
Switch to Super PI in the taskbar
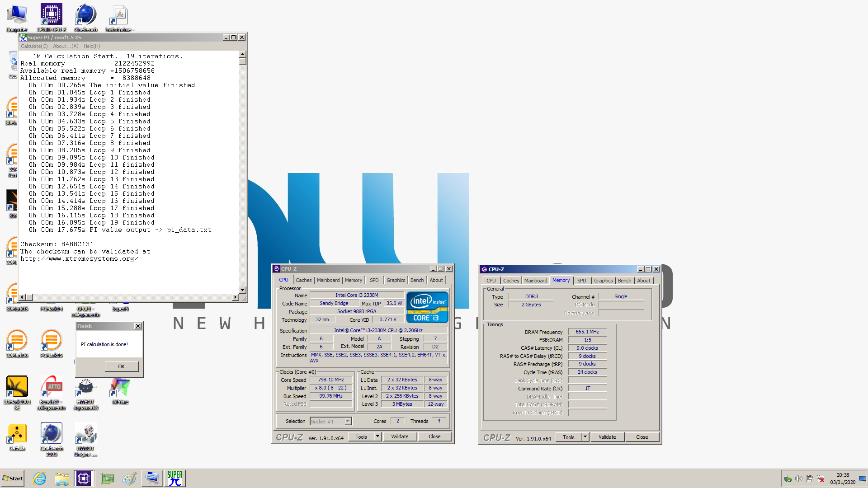(175, 479)
